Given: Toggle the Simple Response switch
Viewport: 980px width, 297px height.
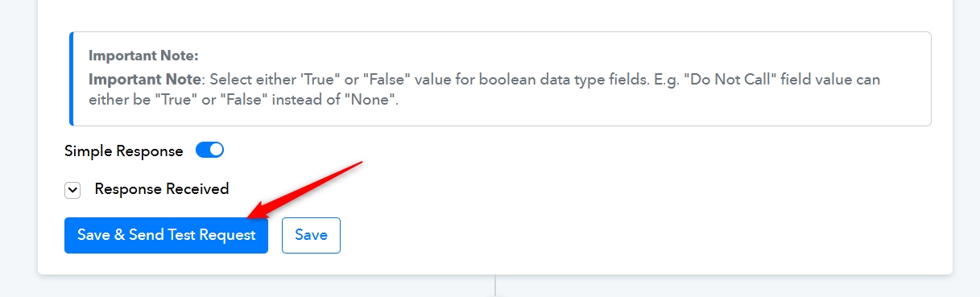Looking at the screenshot, I should click(210, 151).
